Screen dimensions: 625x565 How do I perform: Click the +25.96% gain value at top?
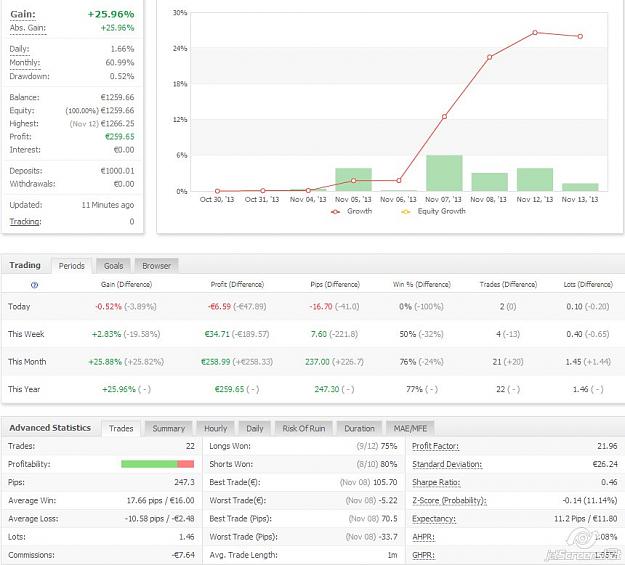point(111,14)
